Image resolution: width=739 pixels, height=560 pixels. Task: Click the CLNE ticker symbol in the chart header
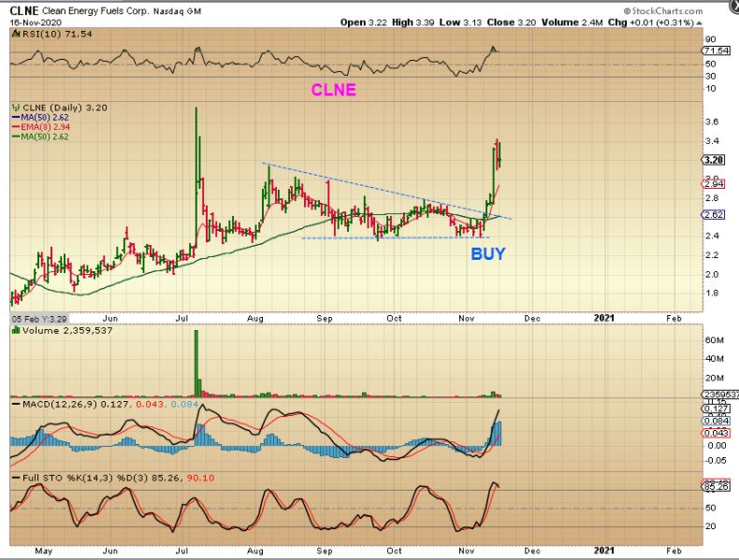click(23, 10)
